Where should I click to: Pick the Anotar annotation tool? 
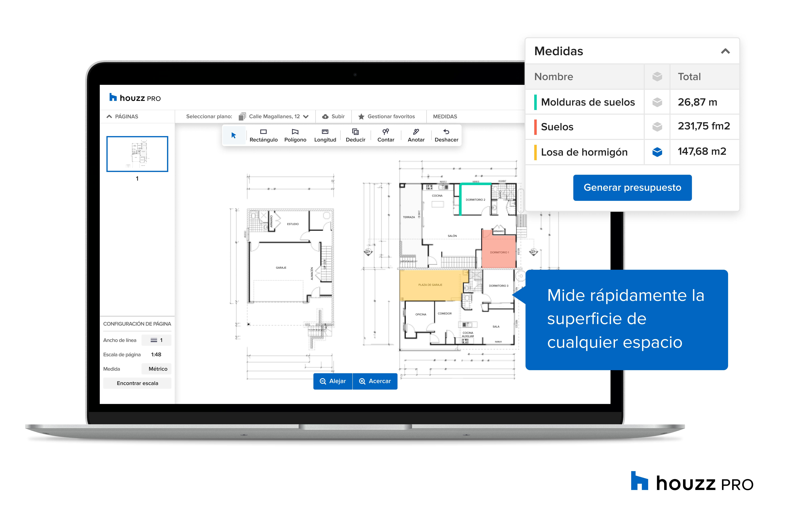click(416, 135)
